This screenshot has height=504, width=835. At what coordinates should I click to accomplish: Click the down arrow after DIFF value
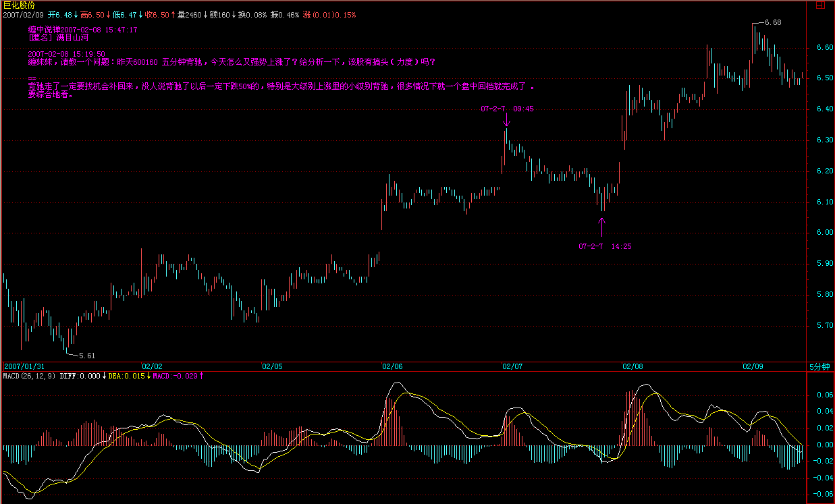(x=104, y=376)
